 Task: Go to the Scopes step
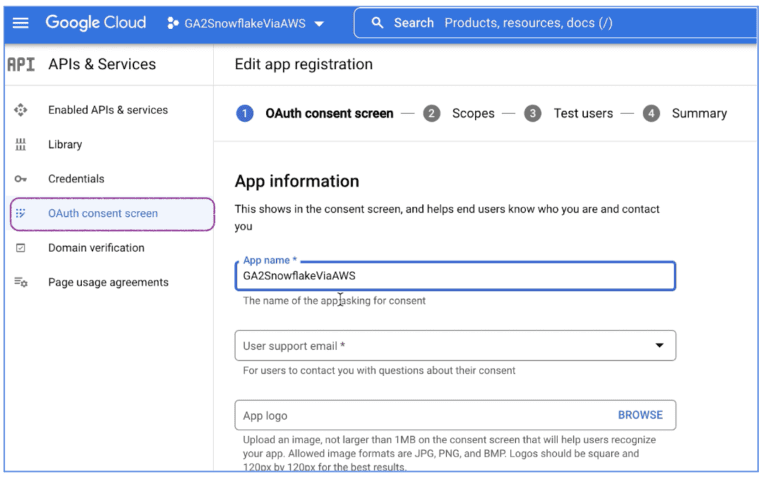click(473, 114)
